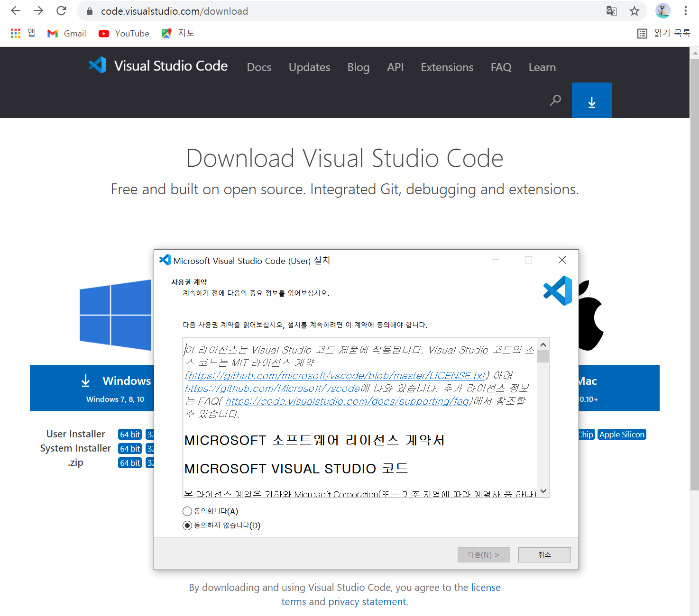
Task: Open the github.com/Microsoft/vscode link
Action: [x=272, y=389]
